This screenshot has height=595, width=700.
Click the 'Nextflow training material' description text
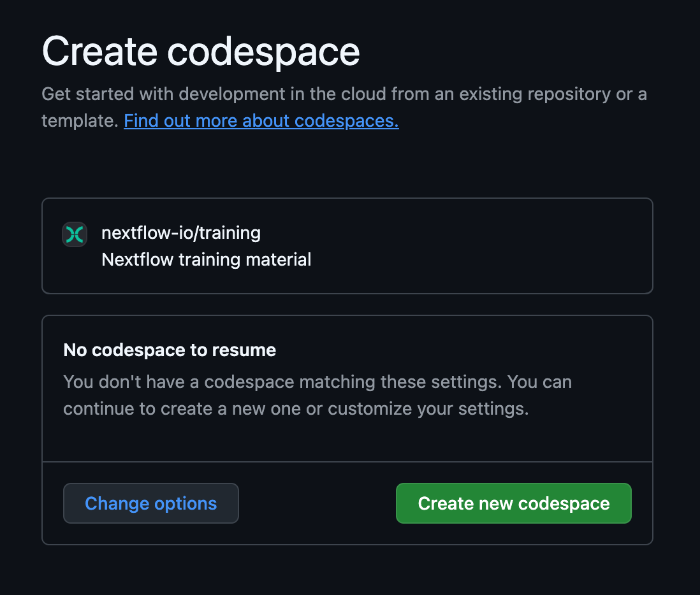click(206, 259)
